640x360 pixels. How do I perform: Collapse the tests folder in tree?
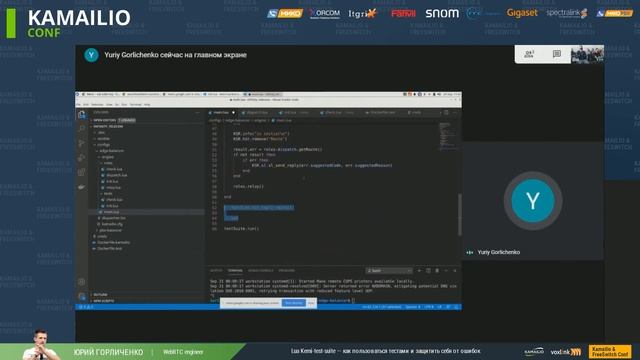pyautogui.click(x=107, y=193)
